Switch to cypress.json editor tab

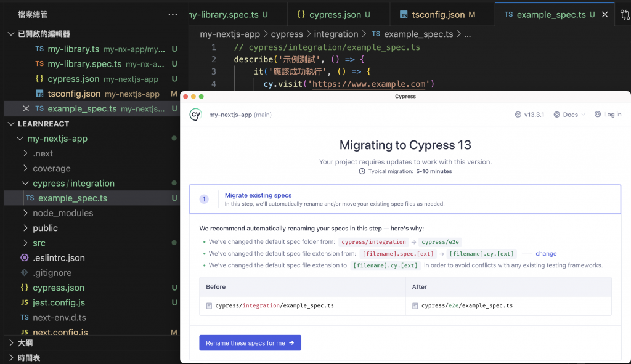pos(338,15)
